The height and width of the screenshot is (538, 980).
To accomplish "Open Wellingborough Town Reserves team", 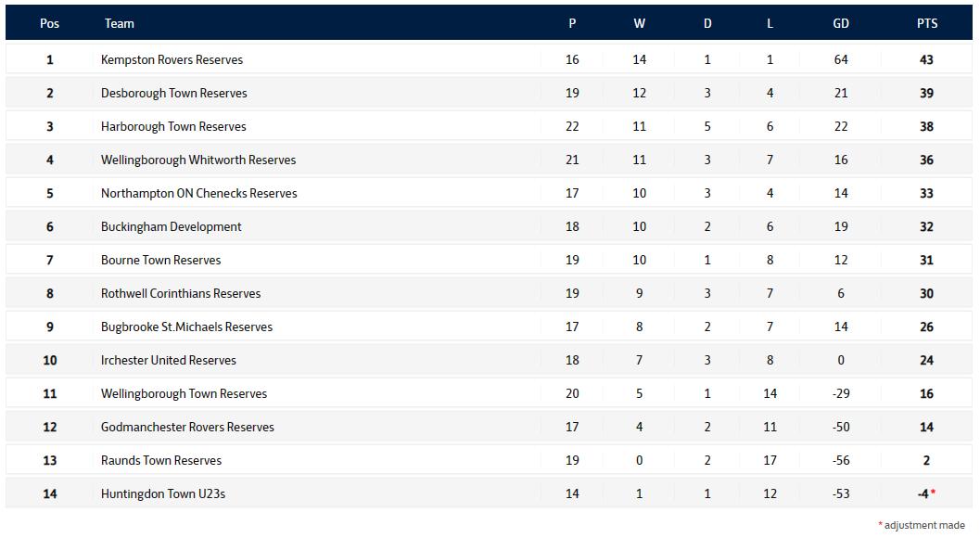I will (184, 393).
